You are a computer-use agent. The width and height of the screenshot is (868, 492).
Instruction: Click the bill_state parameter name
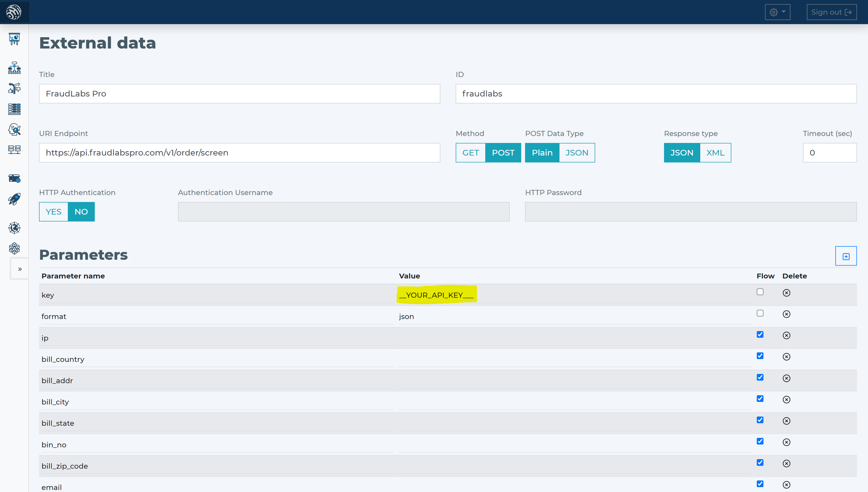(x=58, y=423)
